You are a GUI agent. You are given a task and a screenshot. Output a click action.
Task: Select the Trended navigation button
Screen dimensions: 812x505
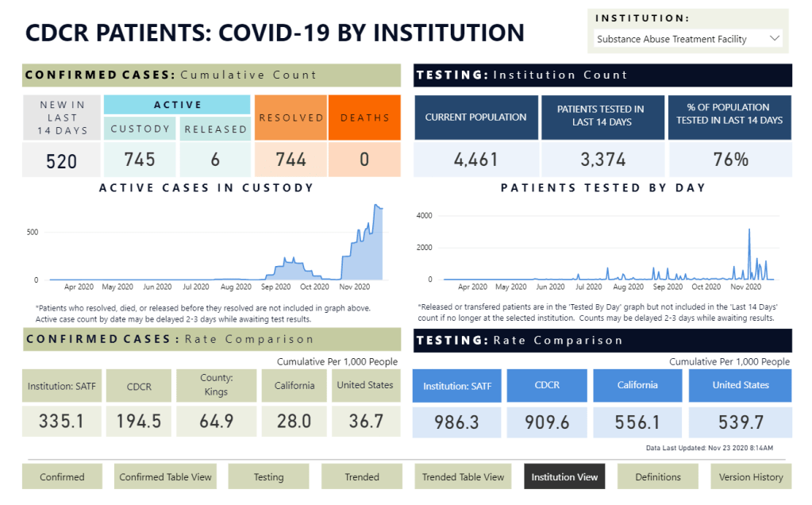[x=362, y=476]
